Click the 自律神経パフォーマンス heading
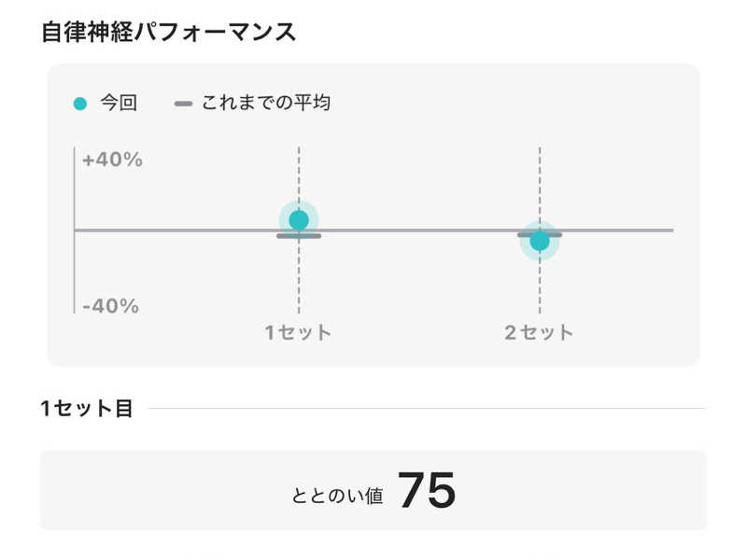The height and width of the screenshot is (560, 747). point(168,32)
